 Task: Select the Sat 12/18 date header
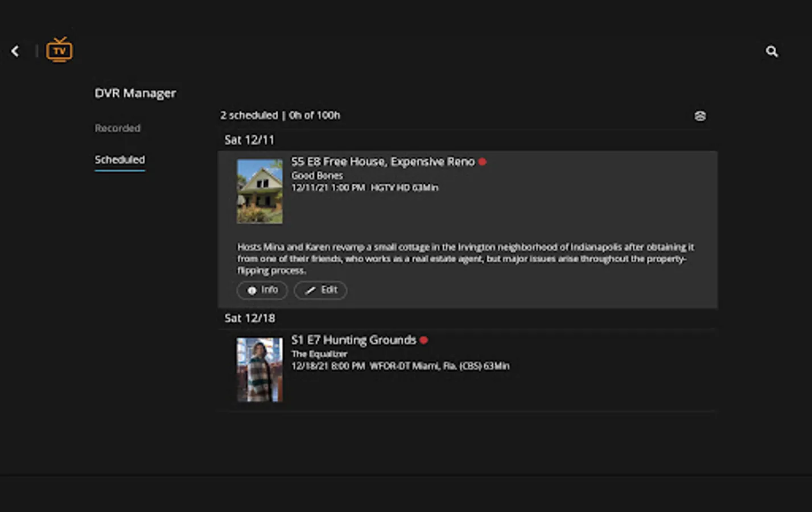coord(250,318)
